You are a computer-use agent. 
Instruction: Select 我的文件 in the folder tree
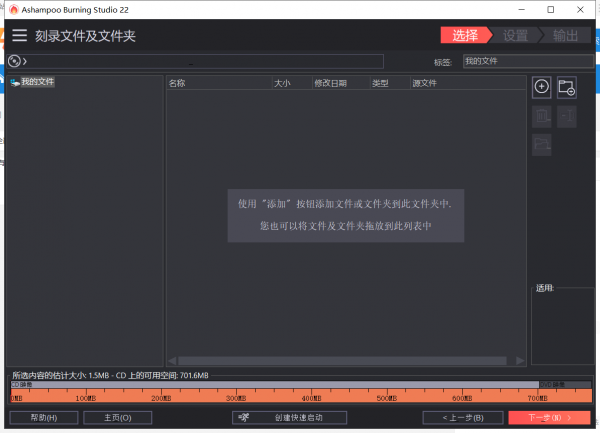(37, 82)
